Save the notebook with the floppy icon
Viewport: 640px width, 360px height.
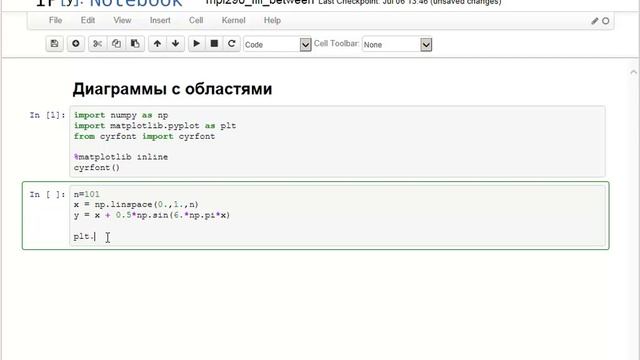(54, 44)
